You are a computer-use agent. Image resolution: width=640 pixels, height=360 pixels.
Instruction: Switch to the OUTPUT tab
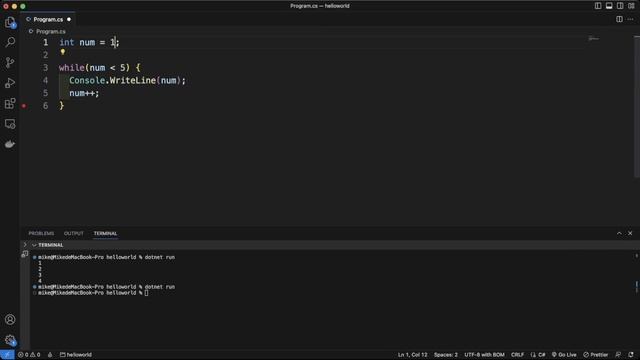(73, 233)
